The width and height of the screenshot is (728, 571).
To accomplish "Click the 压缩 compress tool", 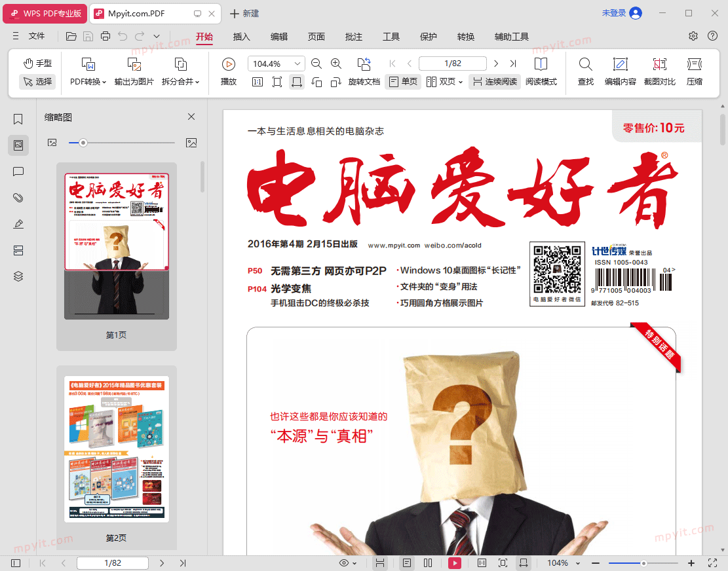I will (x=695, y=72).
